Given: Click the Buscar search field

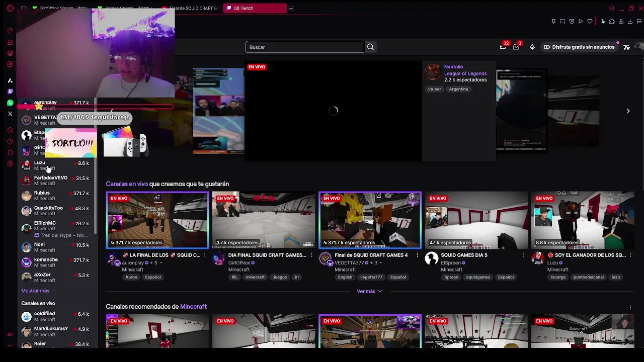Looking at the screenshot, I should click(x=305, y=47).
